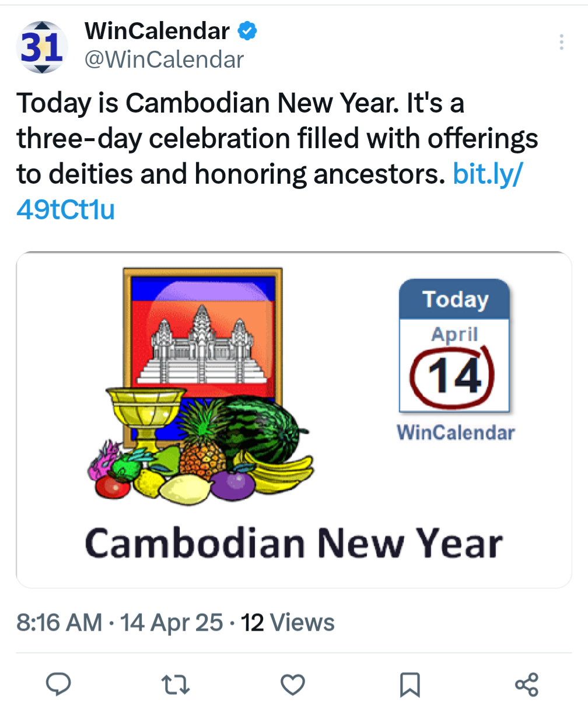The image size is (588, 714).
Task: Click the WinCalendar label under calendar
Action: (456, 433)
